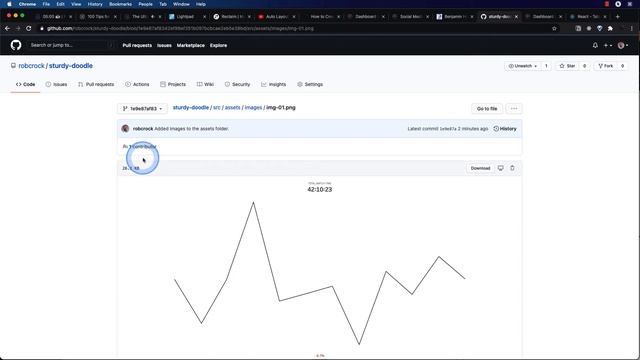Screen dimensions: 640x360
Task: Go to Explore
Action: pos(218,45)
